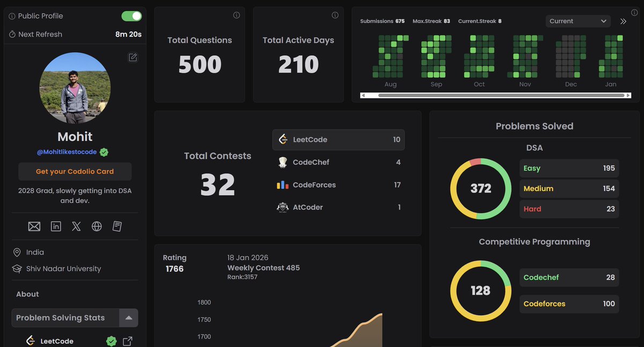Click the Total Contests number 32
This screenshot has width=644, height=347.
click(217, 184)
